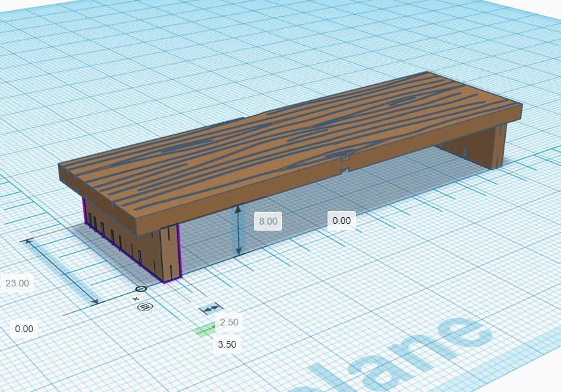Click the 23.00 length dimension arrow line
Image resolution: width=561 pixels, height=392 pixels.
click(x=61, y=272)
